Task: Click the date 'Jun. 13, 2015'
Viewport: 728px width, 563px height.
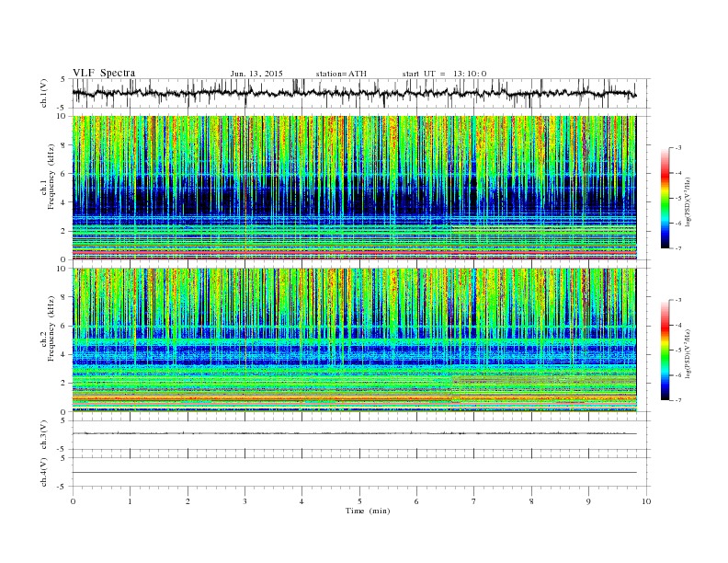Action: [x=256, y=74]
